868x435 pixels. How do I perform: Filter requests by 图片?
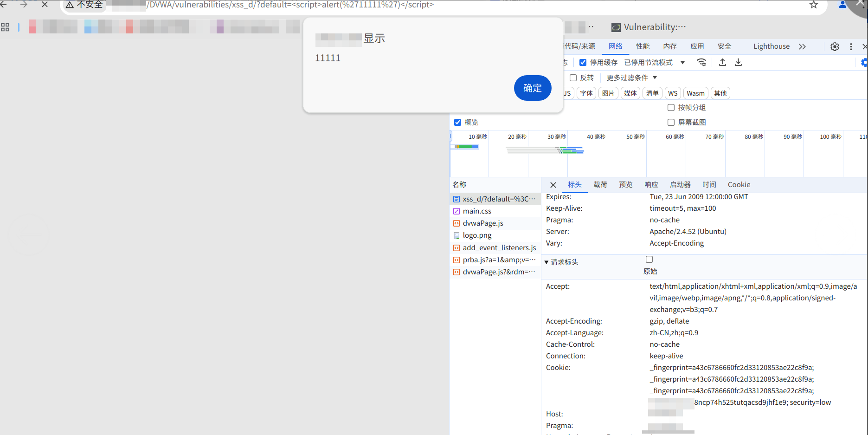tap(608, 93)
